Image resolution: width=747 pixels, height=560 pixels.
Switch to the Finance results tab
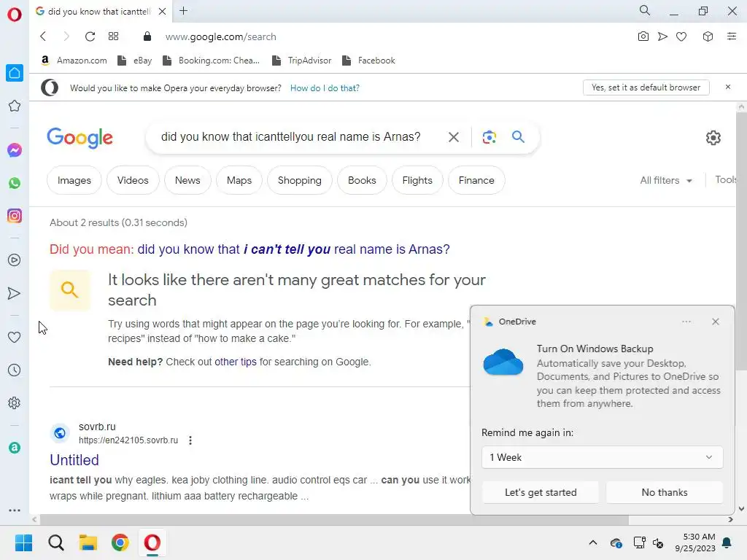pos(476,181)
